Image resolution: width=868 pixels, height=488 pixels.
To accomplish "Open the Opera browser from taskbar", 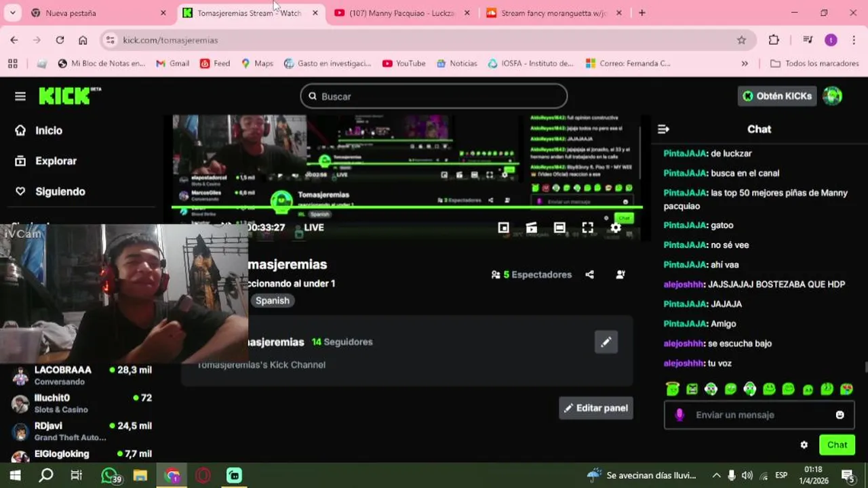I will (203, 475).
